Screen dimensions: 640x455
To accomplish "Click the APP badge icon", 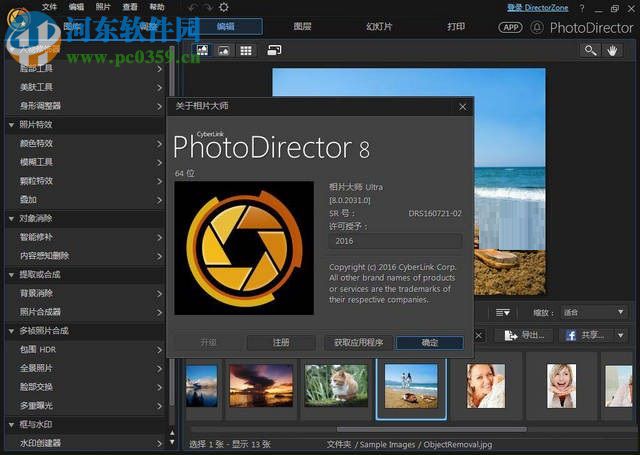I will 510,27.
